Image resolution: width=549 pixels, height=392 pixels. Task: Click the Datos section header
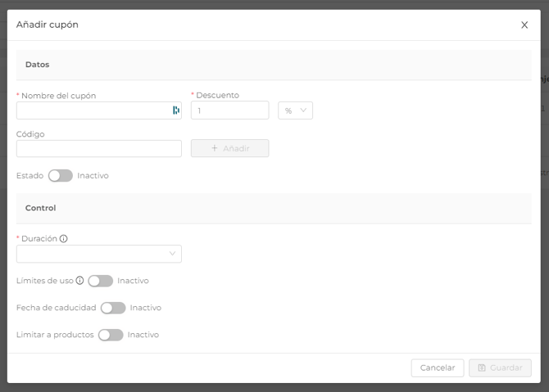38,64
